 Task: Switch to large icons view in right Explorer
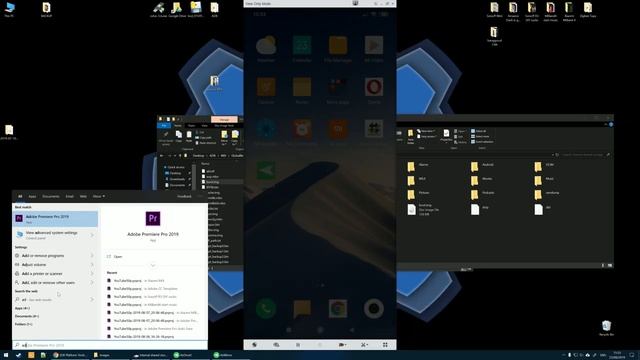[x=610, y=265]
